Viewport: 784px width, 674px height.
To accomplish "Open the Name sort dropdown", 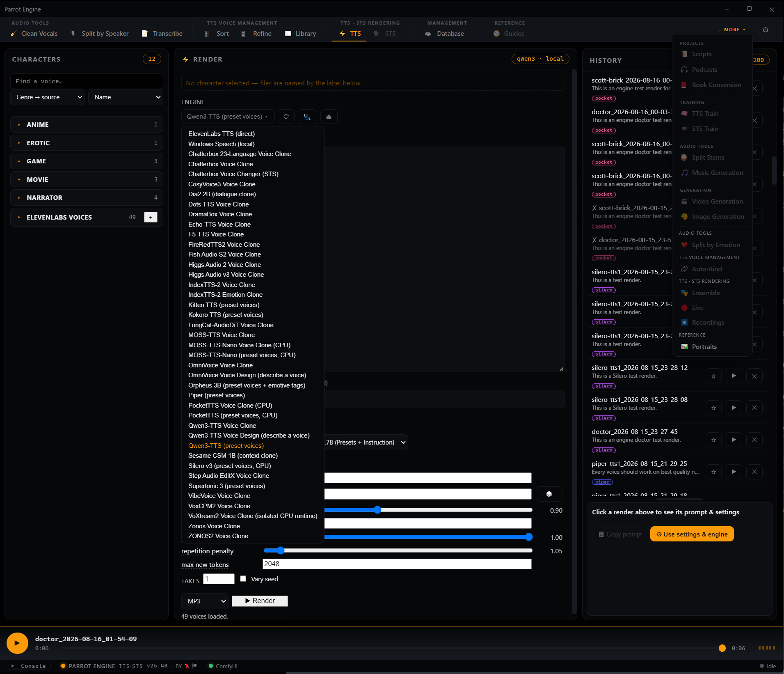I will pyautogui.click(x=126, y=97).
